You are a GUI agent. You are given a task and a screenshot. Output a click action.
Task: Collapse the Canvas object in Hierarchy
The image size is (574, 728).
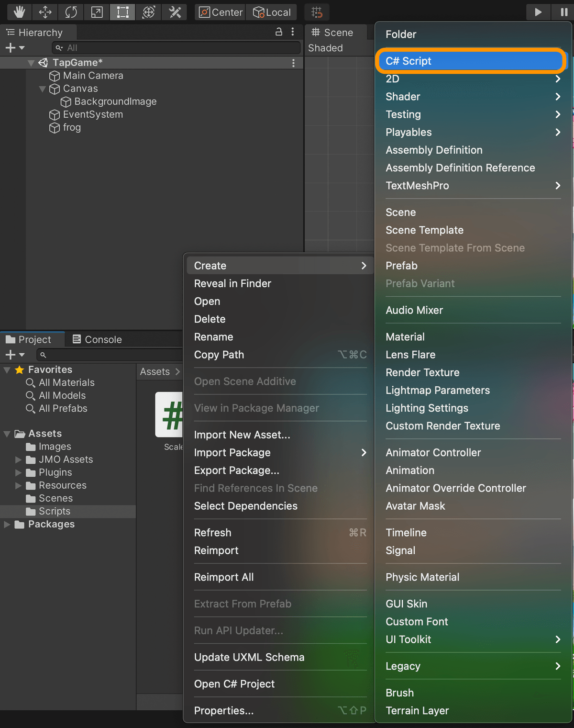[43, 89]
